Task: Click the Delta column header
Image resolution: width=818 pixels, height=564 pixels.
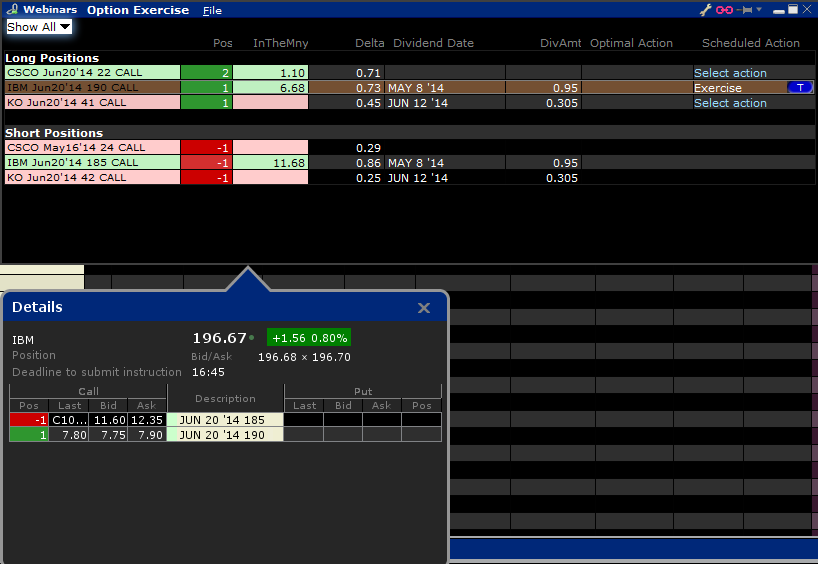Action: coord(369,43)
